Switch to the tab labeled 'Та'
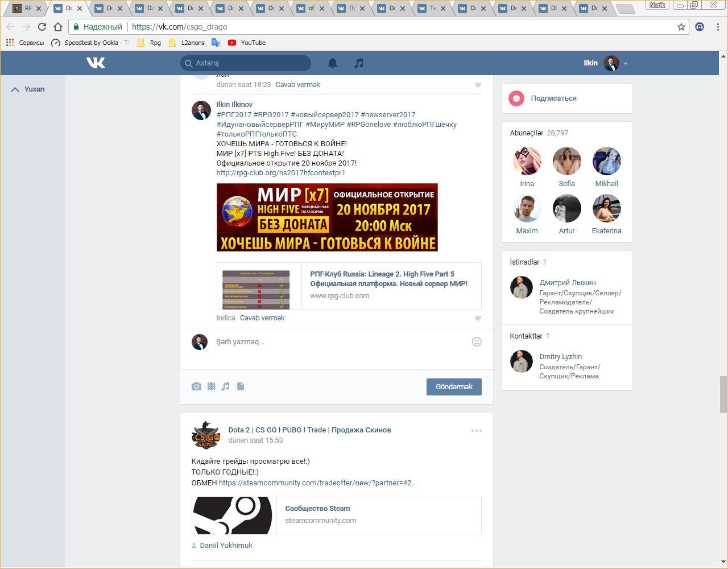The height and width of the screenshot is (569, 728). point(431,9)
